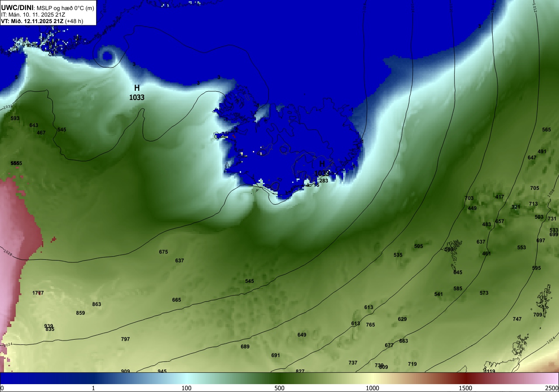559x392 pixels.
Task: Click the 677 map value
Action: click(389, 345)
